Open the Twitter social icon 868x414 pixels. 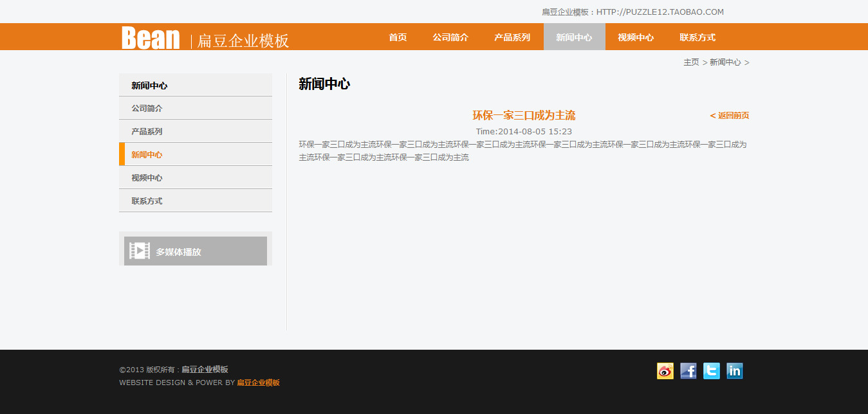pos(711,371)
